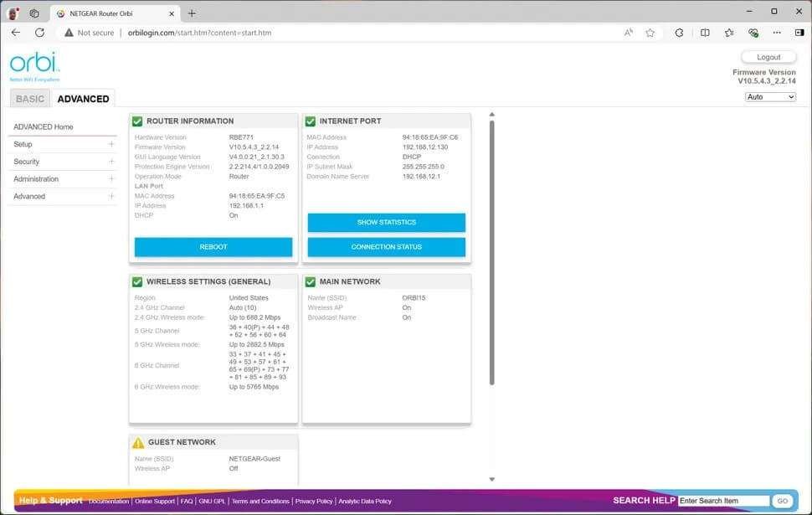
Task: Click hardware version value RBE771
Action: click(241, 137)
